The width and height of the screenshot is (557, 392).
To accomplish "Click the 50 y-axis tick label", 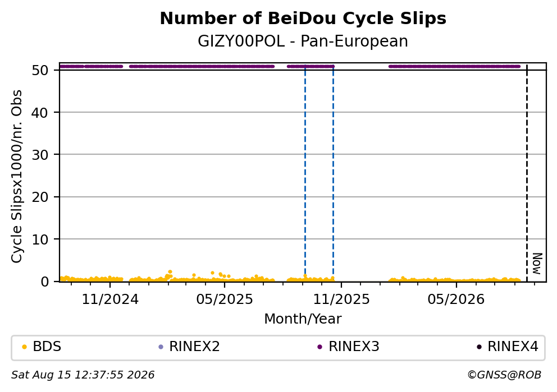I will (40, 70).
